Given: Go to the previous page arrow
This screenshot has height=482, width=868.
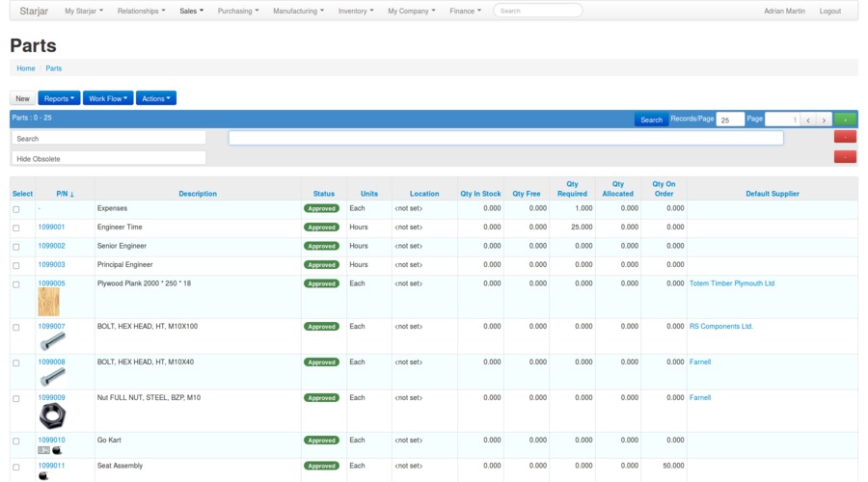Looking at the screenshot, I should 808,120.
